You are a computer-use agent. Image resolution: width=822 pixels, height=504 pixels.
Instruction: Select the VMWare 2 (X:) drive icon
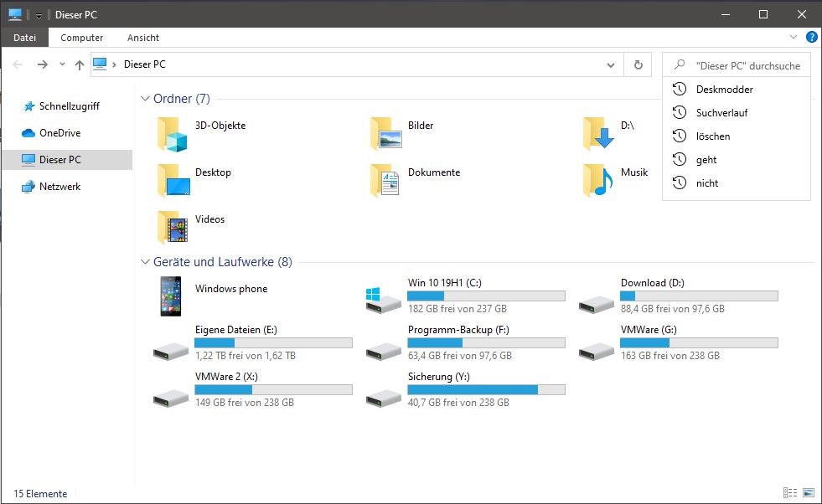tap(170, 399)
